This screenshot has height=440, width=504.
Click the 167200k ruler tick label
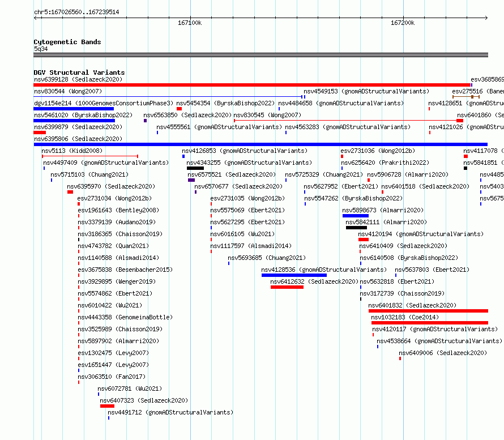(x=403, y=23)
